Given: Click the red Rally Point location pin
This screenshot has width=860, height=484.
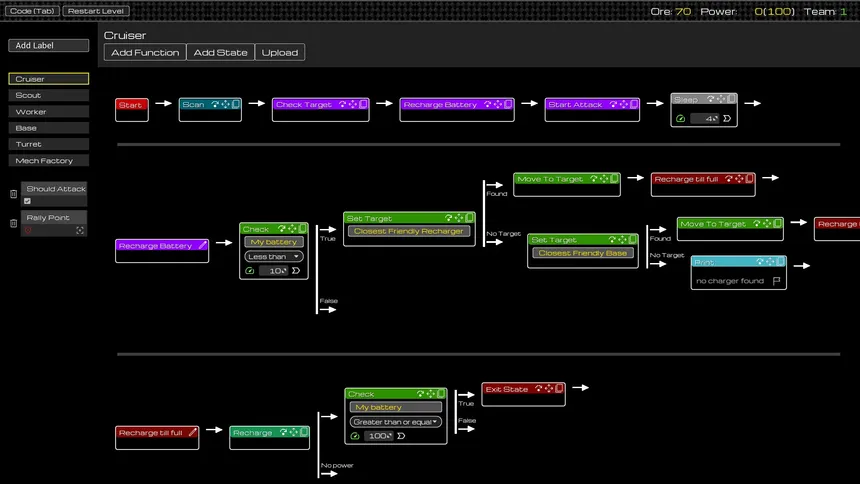Looking at the screenshot, I should pyautogui.click(x=28, y=230).
